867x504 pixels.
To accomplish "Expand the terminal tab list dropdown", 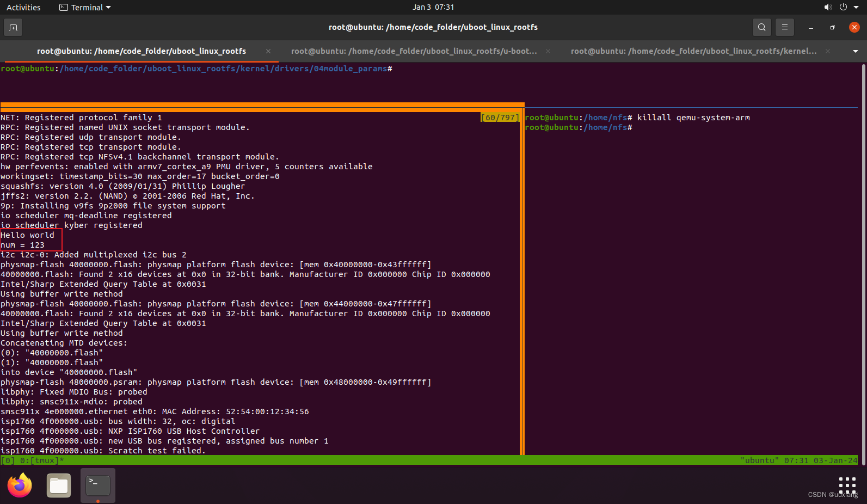I will coord(856,51).
